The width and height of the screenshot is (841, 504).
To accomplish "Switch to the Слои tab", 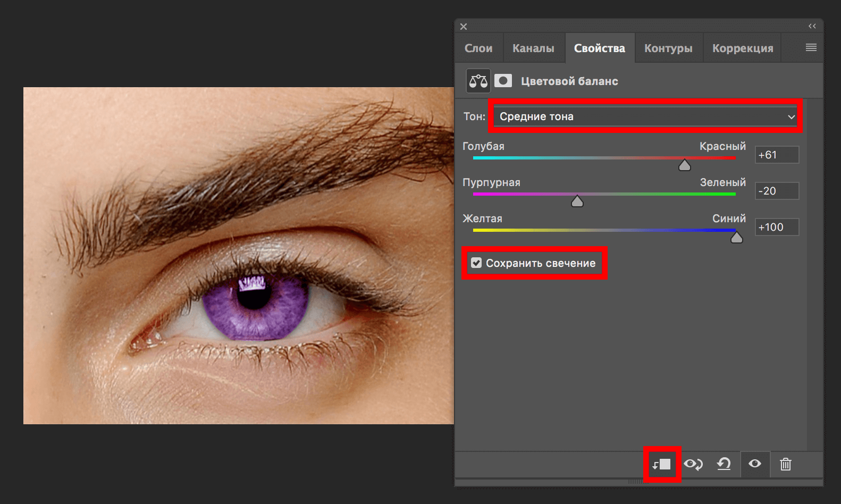I will pos(478,48).
